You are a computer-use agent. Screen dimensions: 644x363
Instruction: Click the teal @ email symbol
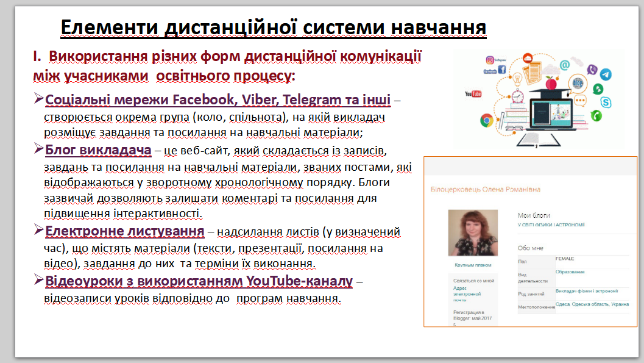coord(565,64)
